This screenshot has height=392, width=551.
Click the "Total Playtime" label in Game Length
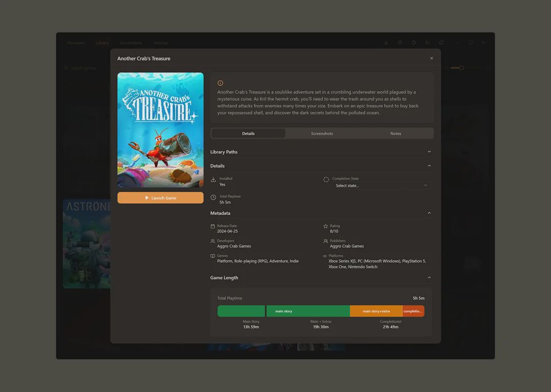pos(230,298)
